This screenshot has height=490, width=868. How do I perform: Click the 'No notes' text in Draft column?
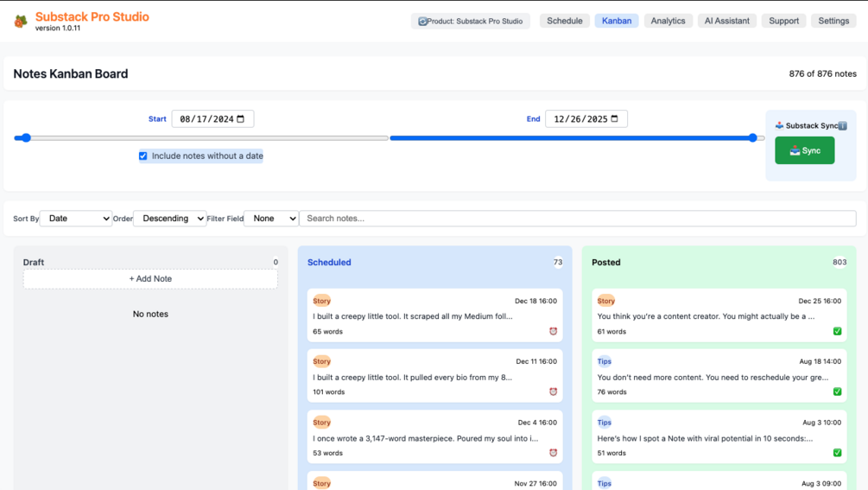150,314
